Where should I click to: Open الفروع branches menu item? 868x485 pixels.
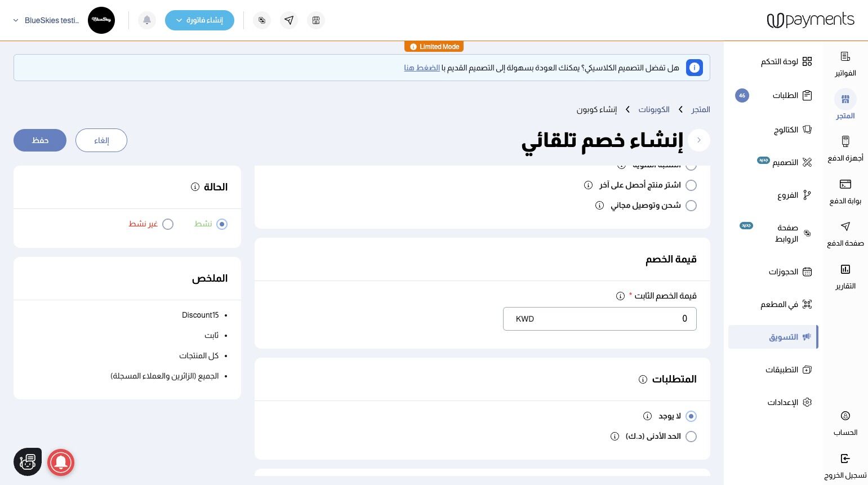794,195
